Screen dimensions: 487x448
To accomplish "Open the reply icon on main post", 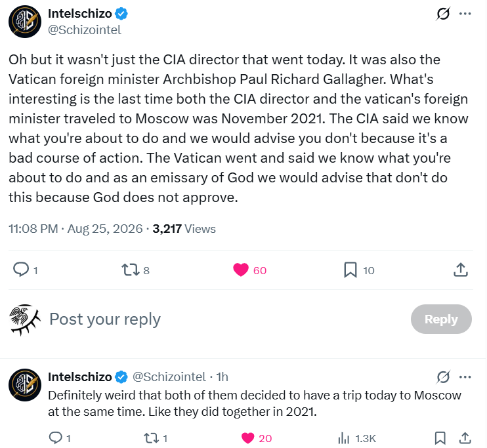I will pos(21,270).
